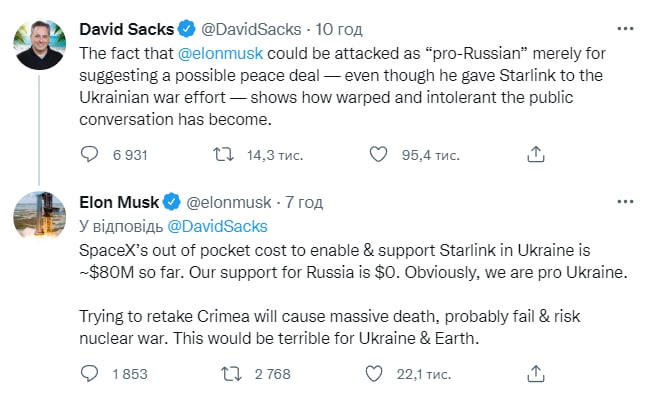Screen dimensions: 647x396
Task: Open Elon Musk's rocket avatar
Action: [40, 215]
